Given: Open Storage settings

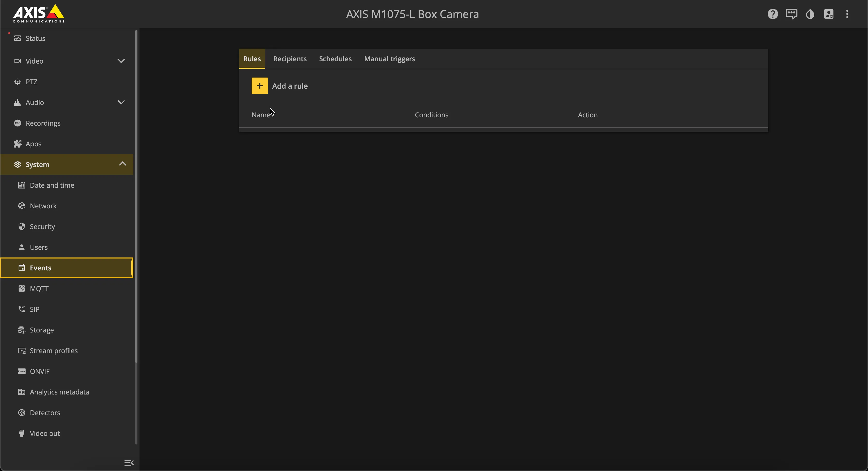Looking at the screenshot, I should click(67, 330).
